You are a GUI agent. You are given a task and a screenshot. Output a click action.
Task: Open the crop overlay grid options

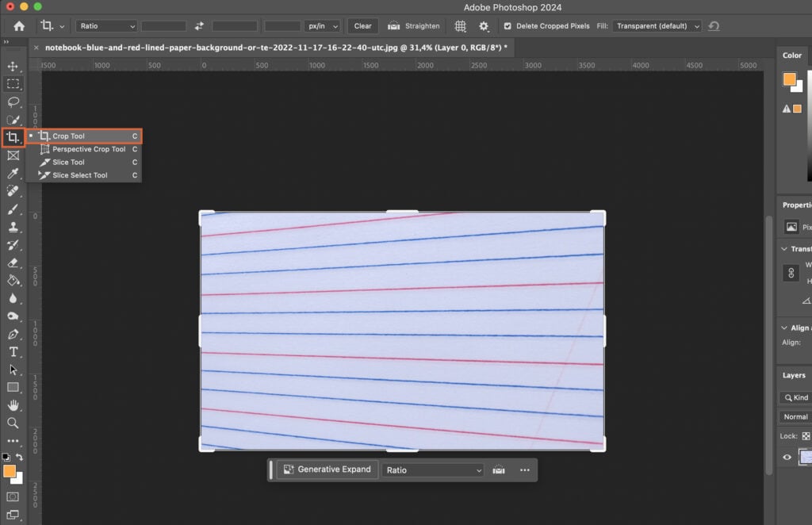[x=459, y=25]
